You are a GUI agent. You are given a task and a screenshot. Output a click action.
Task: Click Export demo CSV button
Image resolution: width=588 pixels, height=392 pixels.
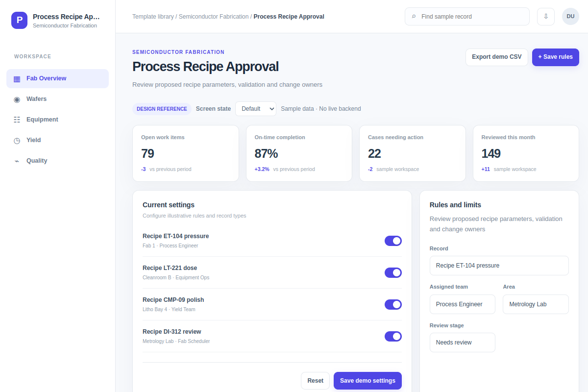(497, 57)
